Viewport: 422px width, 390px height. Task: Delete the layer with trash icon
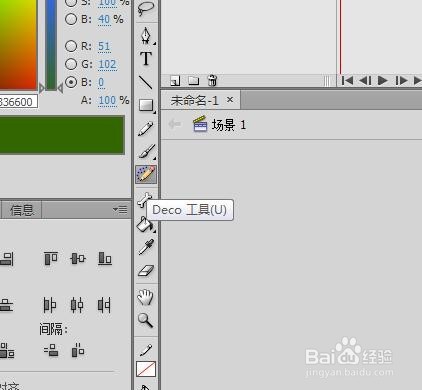[212, 80]
